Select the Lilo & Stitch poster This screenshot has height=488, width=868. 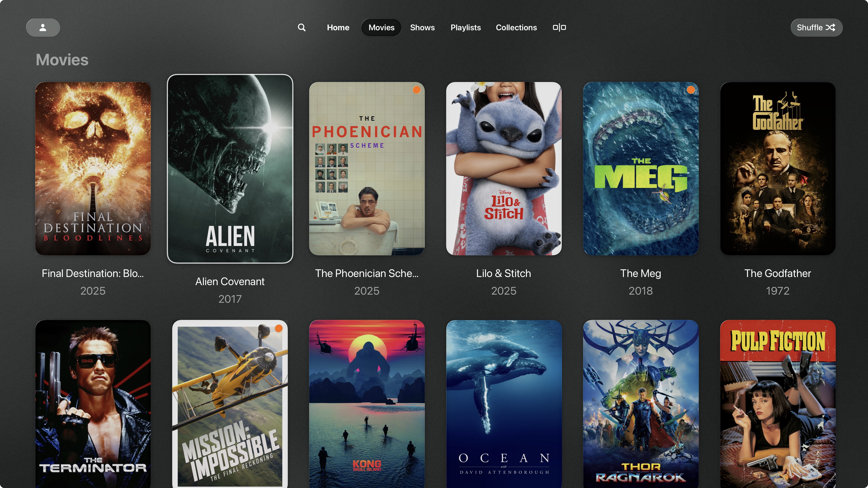[x=504, y=168]
